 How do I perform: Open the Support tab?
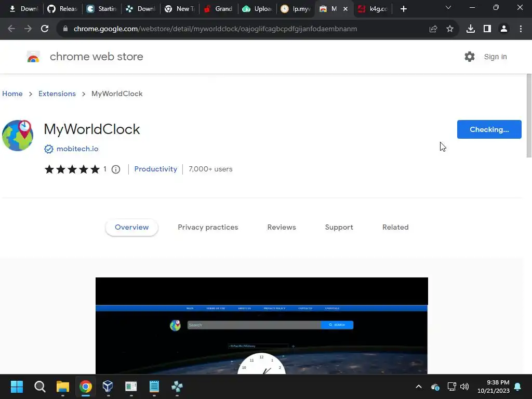[339, 228]
